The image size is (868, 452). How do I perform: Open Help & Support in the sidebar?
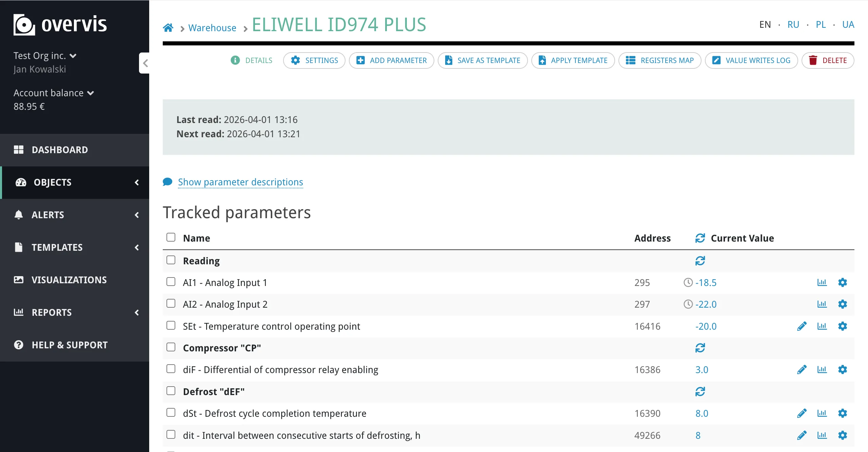coord(75,345)
